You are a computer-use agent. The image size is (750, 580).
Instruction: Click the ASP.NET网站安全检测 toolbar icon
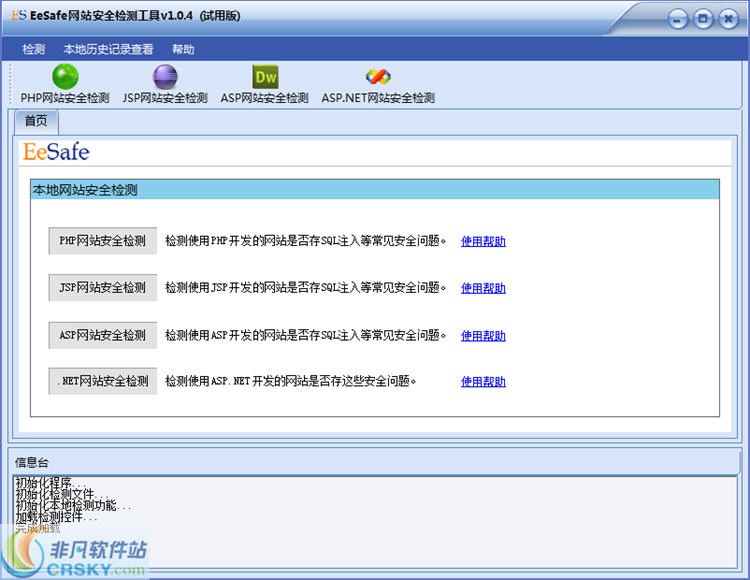point(378,77)
